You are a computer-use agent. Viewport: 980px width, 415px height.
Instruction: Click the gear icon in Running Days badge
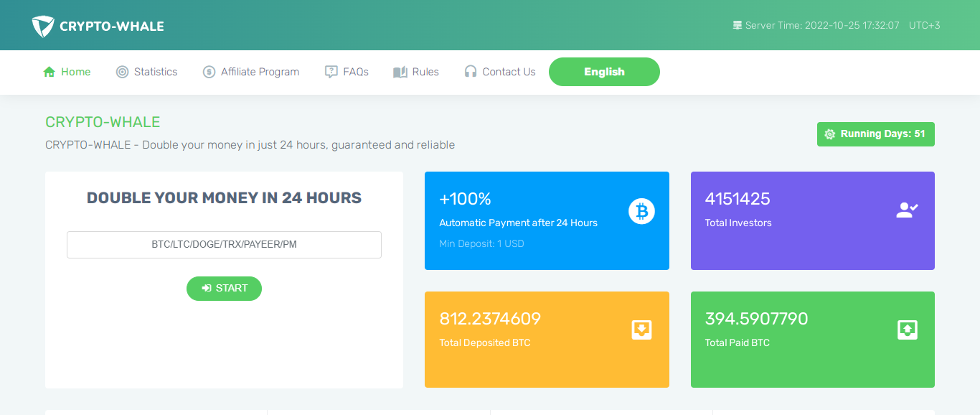click(830, 134)
